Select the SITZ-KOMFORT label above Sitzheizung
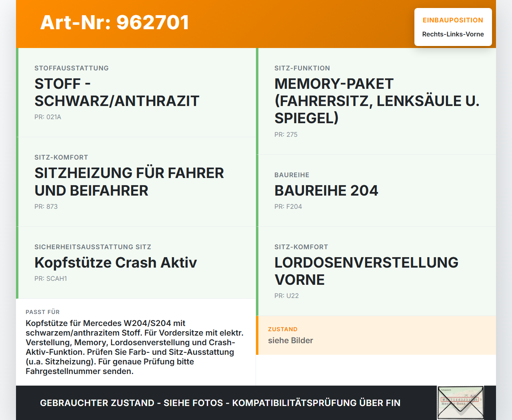This screenshot has width=512, height=420. pos(61,157)
